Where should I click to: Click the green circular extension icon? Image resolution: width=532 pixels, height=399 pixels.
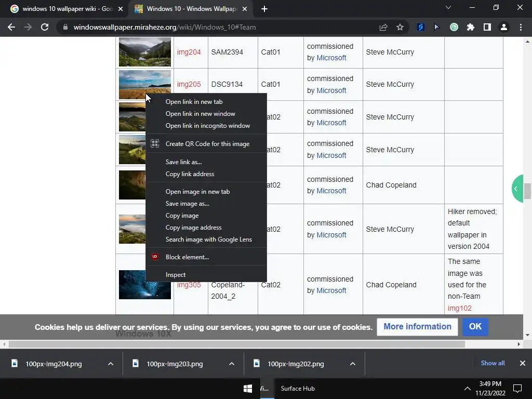(x=454, y=27)
